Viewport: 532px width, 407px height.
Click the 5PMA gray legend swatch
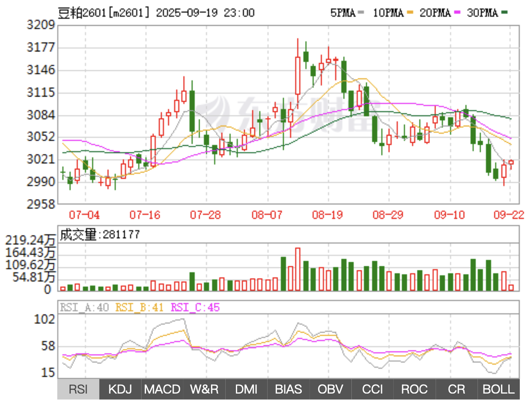pyautogui.click(x=361, y=13)
